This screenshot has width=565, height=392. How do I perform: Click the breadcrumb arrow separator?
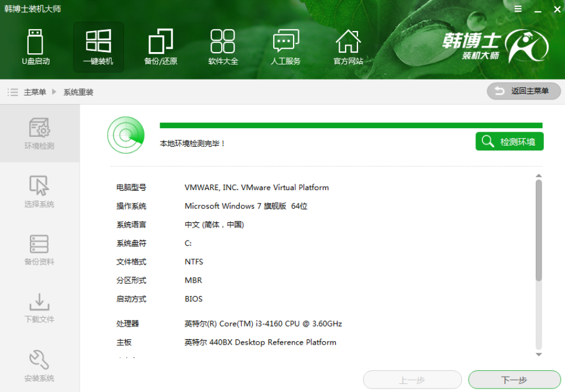pos(54,92)
